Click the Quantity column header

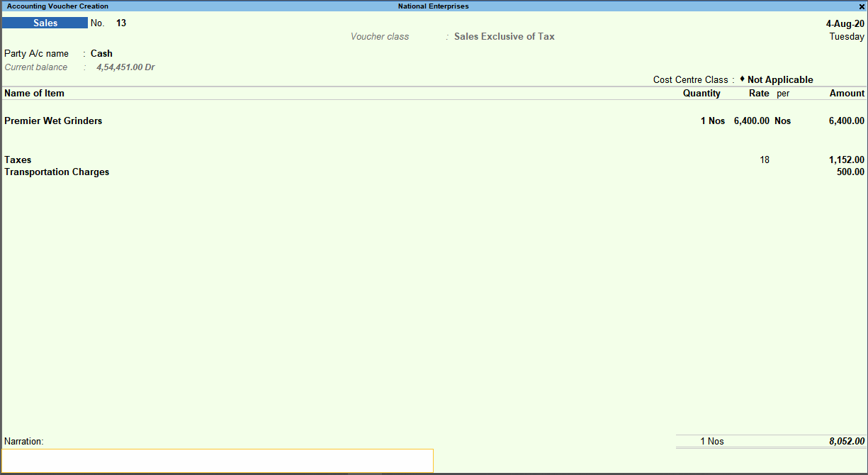701,93
